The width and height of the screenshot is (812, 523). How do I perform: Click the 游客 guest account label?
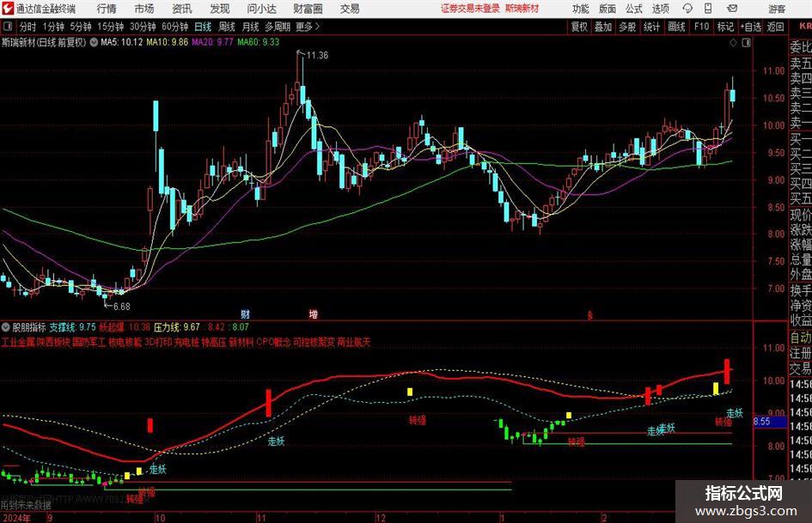pos(776,9)
